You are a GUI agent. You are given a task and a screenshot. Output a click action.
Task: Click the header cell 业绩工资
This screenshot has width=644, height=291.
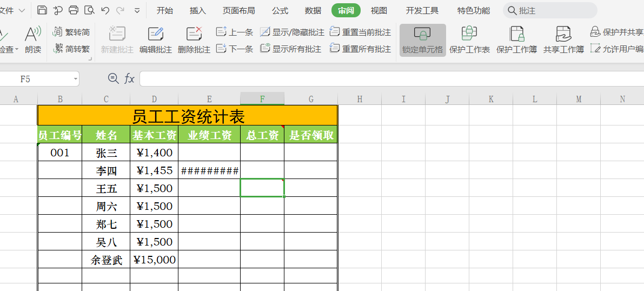coord(209,134)
